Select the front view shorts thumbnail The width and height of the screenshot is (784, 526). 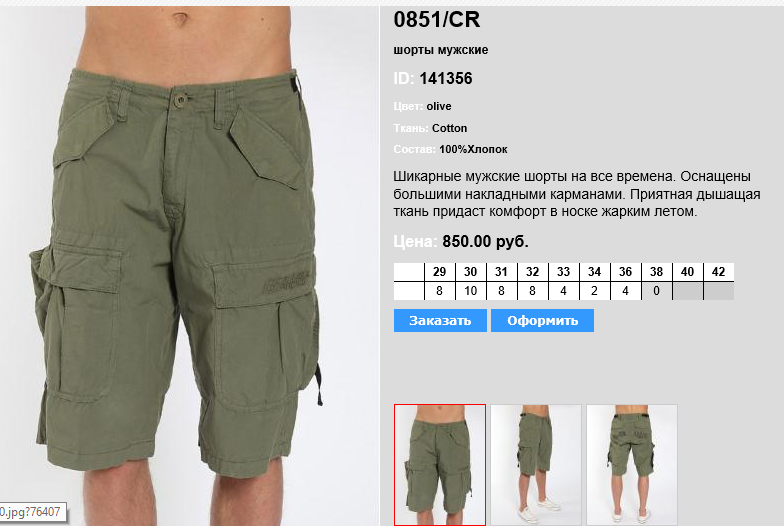(440, 465)
